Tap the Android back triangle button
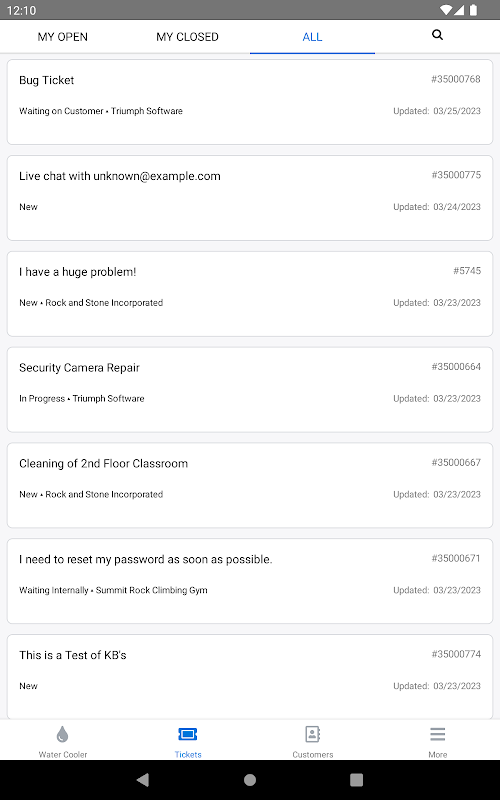 tap(143, 780)
